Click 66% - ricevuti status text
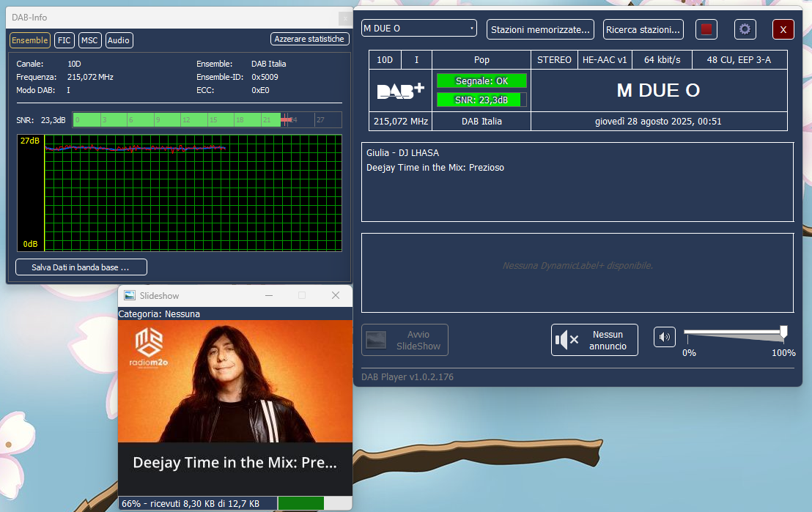 click(191, 503)
